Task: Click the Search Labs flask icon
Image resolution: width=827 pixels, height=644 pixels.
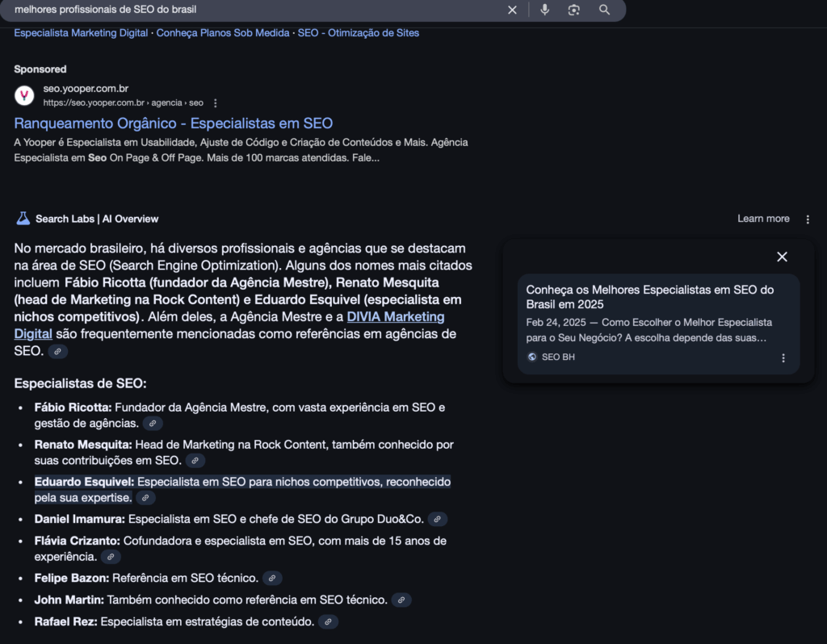Action: [23, 219]
